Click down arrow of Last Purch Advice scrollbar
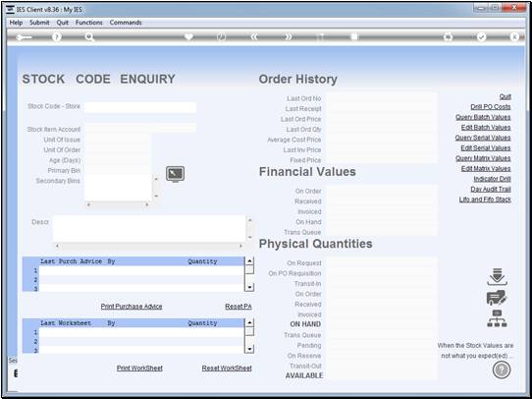The height and width of the screenshot is (399, 532). 249,287
